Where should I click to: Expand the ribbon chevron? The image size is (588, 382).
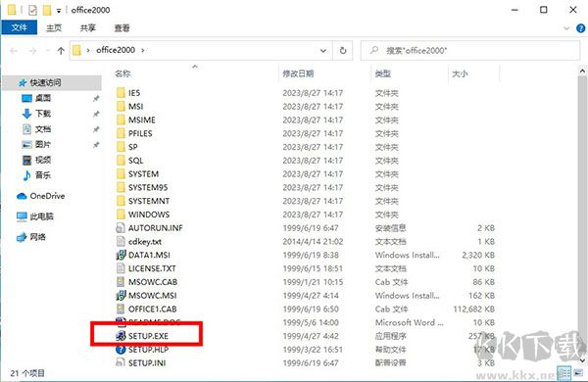point(566,28)
